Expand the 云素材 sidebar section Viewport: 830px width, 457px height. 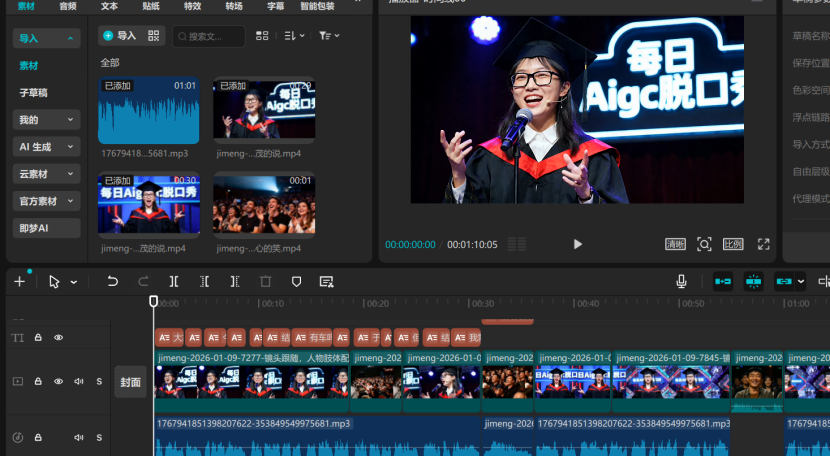(x=46, y=174)
